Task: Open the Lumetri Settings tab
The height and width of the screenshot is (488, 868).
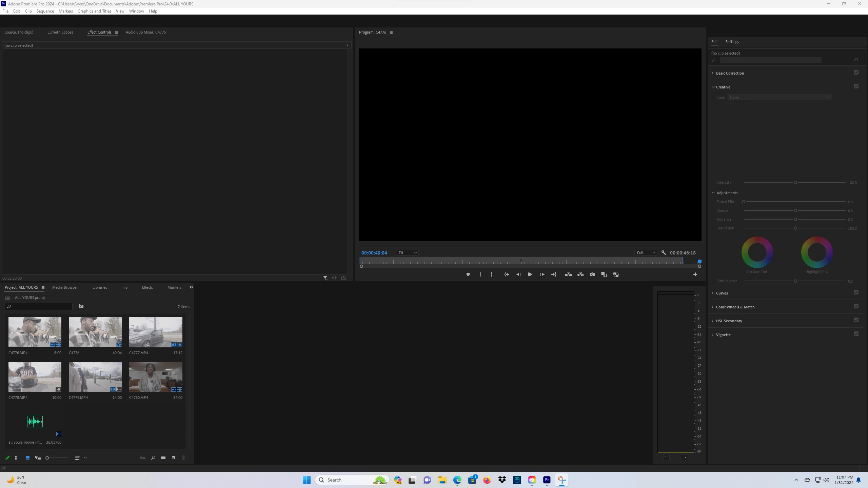Action: tap(732, 42)
